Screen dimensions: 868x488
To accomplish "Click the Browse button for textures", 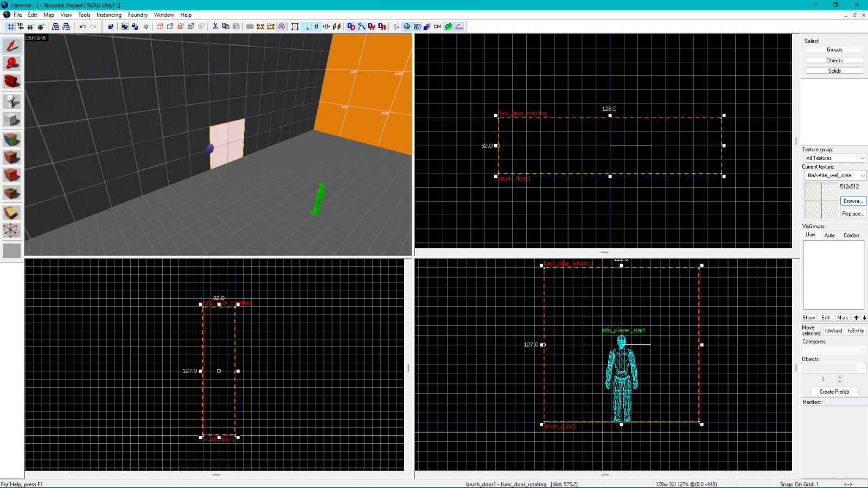I will pos(852,201).
